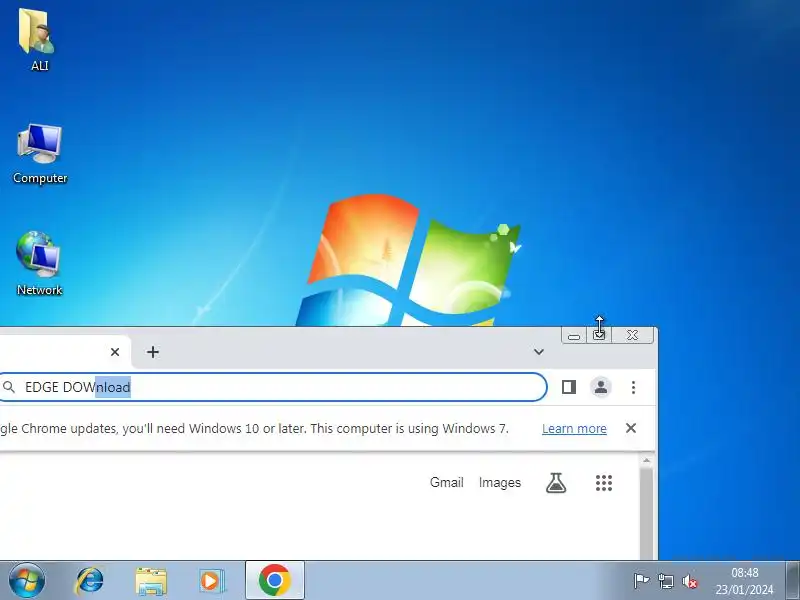Open a new Chrome tab
800x600 pixels.
coord(153,352)
